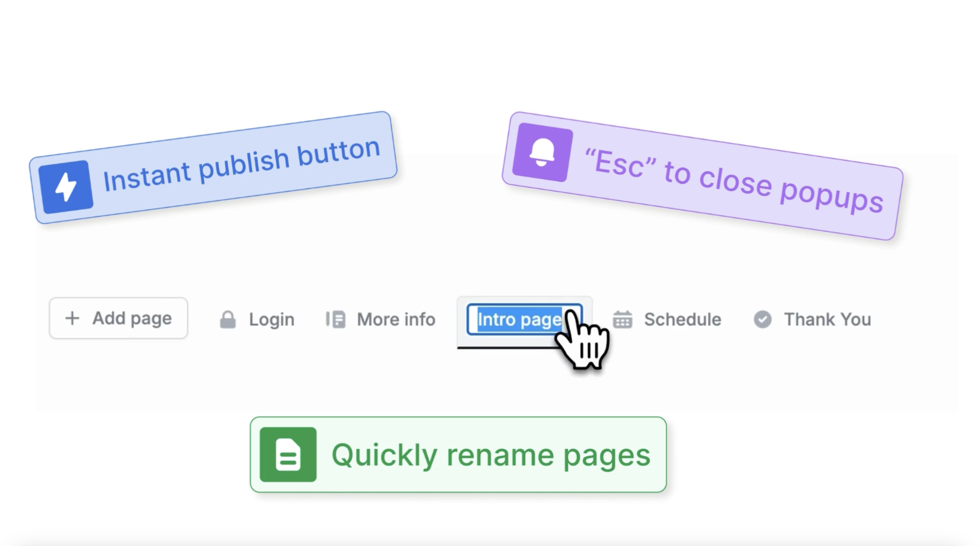Click the More info page layout icon
Viewport: 980px width, 546px height.
[335, 319]
